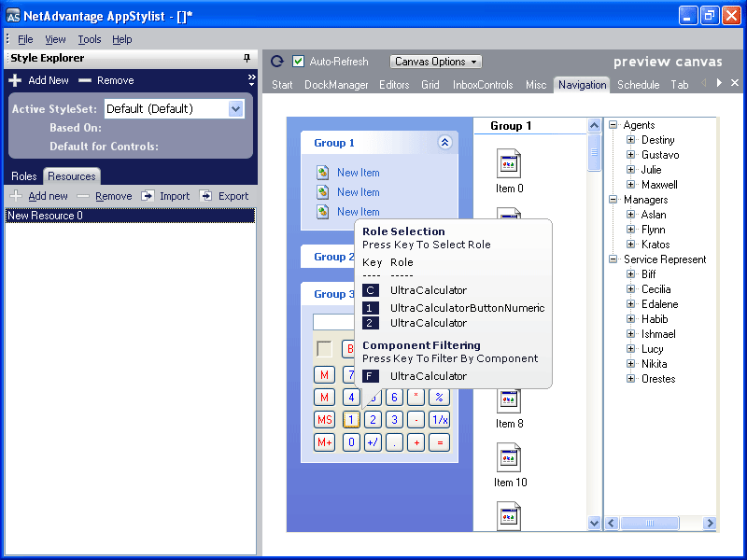Toggle the pin on the Style Explorer panel

coord(246,58)
